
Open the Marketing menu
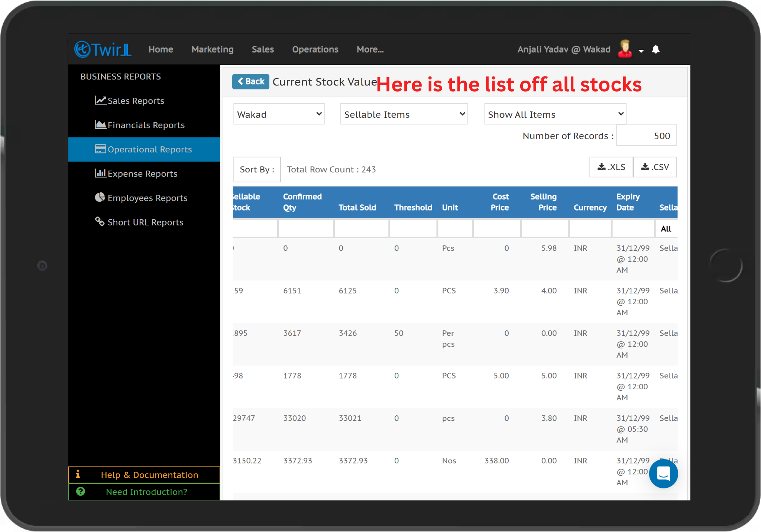[x=213, y=49]
